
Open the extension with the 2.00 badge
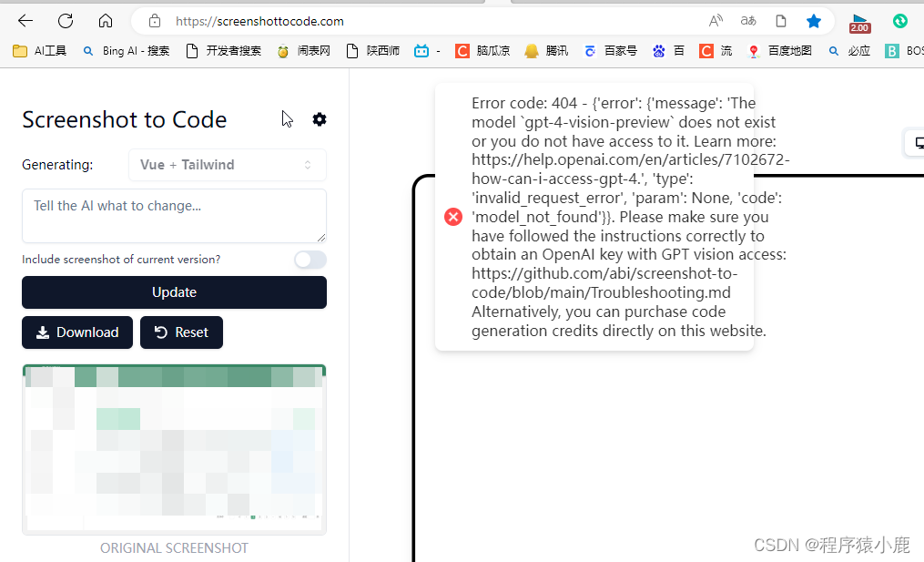pos(859,23)
